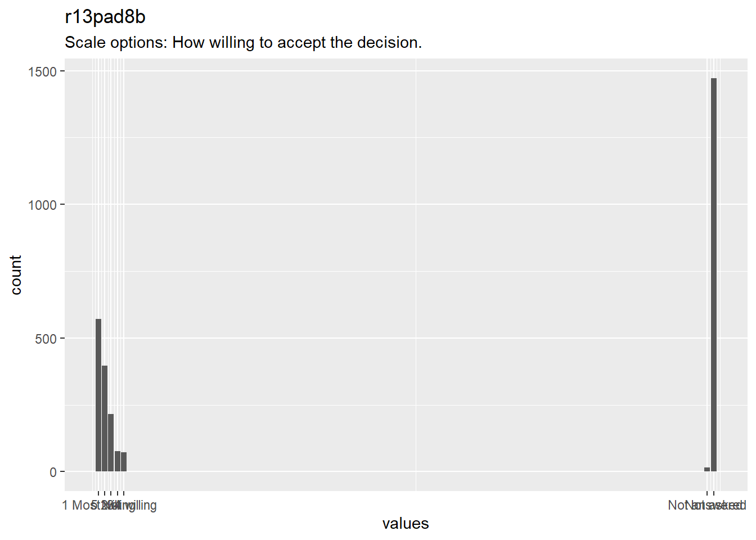Click the fourth bar in the left group
The image size is (756, 540).
pos(118,461)
